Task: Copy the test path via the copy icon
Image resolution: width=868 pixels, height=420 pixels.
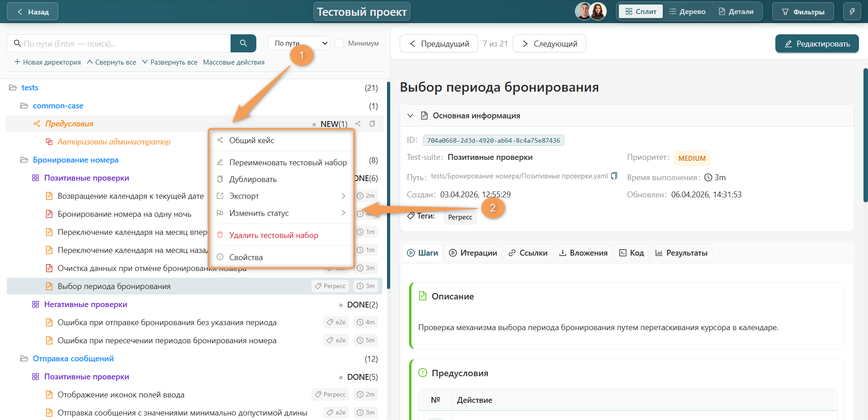Action: pyautogui.click(x=614, y=176)
